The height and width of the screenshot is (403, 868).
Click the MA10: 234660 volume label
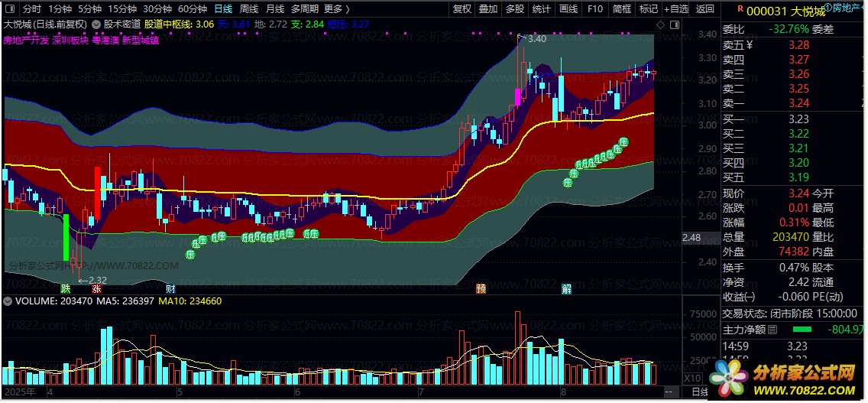pyautogui.click(x=190, y=301)
